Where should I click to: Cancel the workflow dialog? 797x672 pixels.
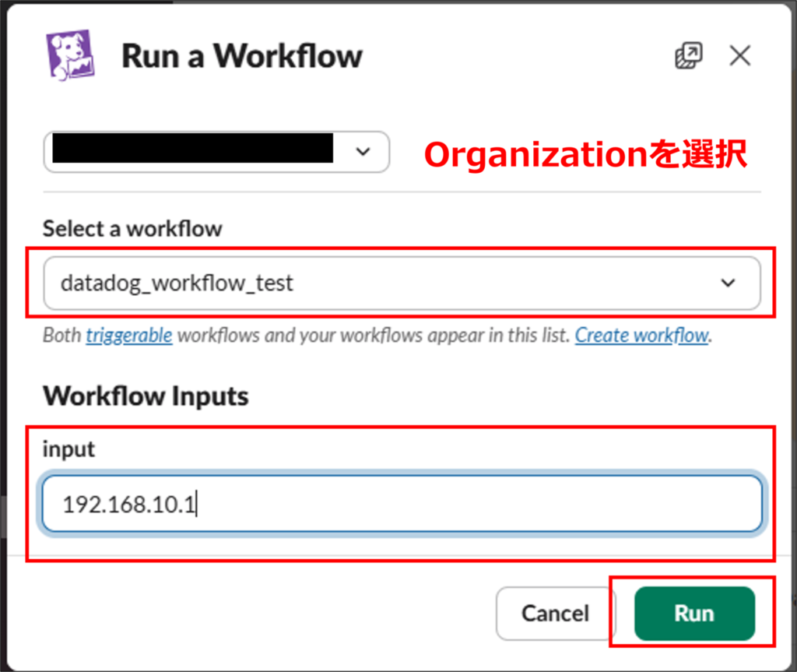(x=555, y=613)
